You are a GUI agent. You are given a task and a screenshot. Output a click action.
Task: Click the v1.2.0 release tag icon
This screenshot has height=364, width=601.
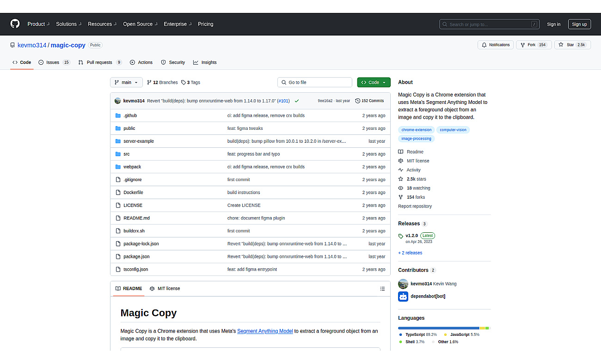401,236
